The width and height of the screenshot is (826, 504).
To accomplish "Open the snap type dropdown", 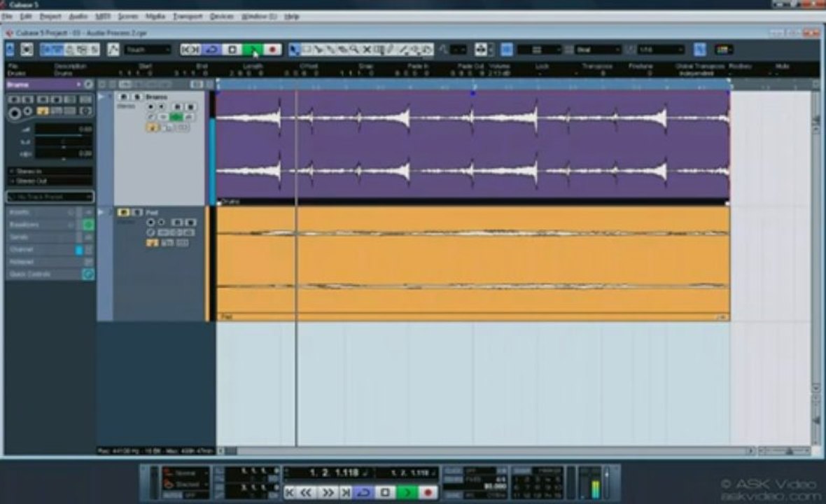I will tap(539, 50).
